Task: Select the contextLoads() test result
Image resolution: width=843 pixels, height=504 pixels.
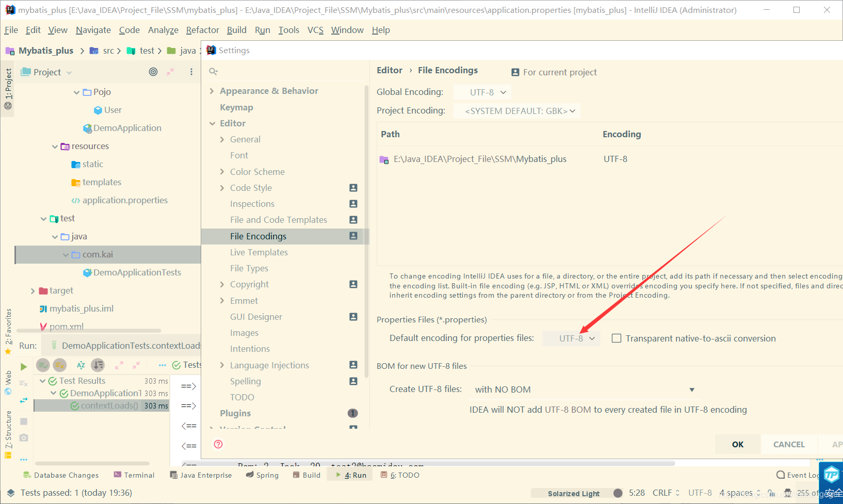Action: click(102, 405)
